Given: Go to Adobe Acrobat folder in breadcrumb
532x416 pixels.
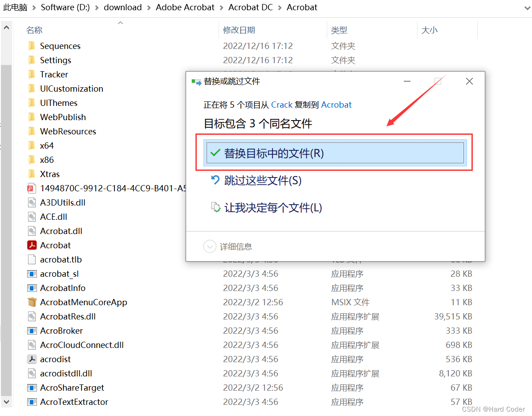Looking at the screenshot, I should 185,8.
